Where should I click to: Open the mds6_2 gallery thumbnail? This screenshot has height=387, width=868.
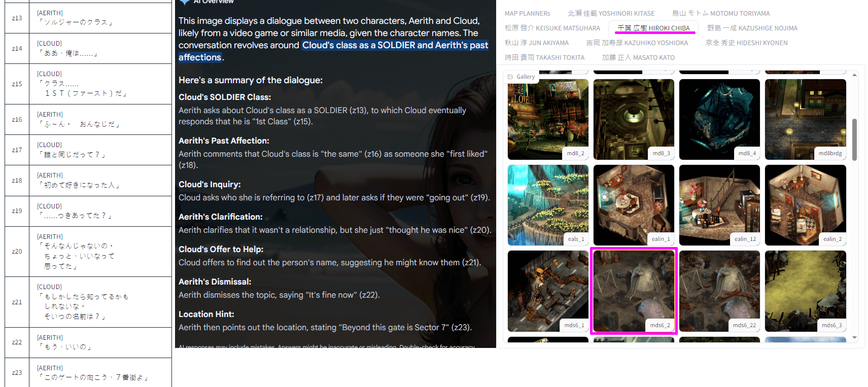[634, 291]
